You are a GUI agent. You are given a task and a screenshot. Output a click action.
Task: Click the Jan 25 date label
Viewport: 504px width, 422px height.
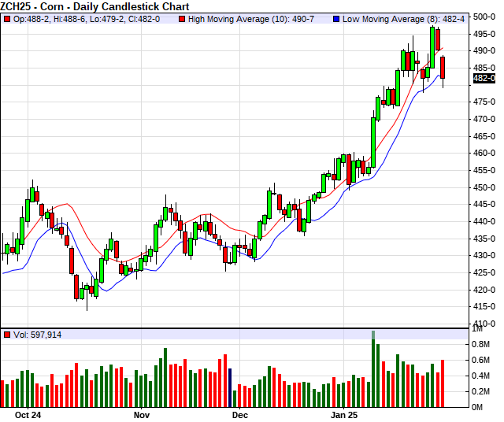343,414
